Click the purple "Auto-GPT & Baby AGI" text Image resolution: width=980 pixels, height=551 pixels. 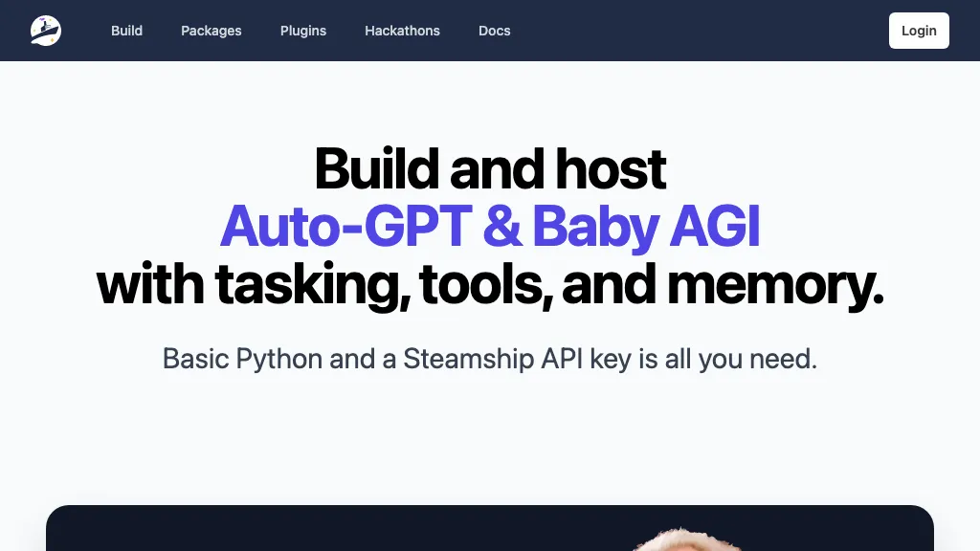pyautogui.click(x=490, y=227)
